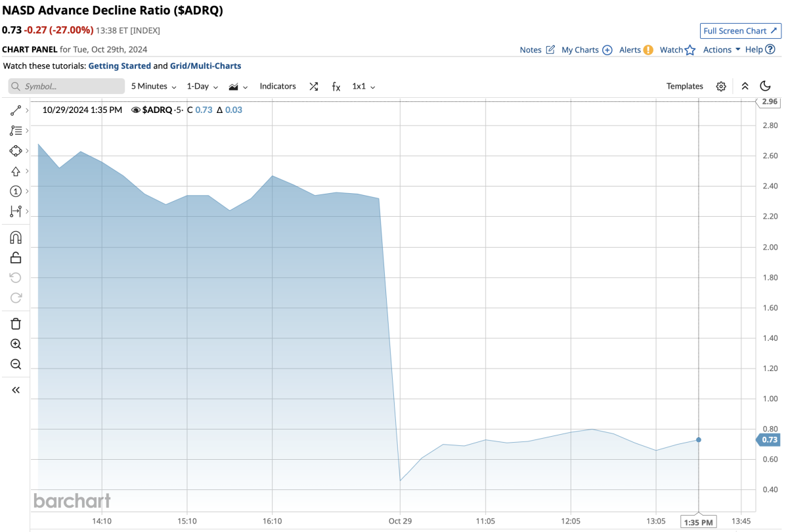Viewport: 788px width, 532px height.
Task: Click the Full Screen Chart button
Action: [x=740, y=31]
